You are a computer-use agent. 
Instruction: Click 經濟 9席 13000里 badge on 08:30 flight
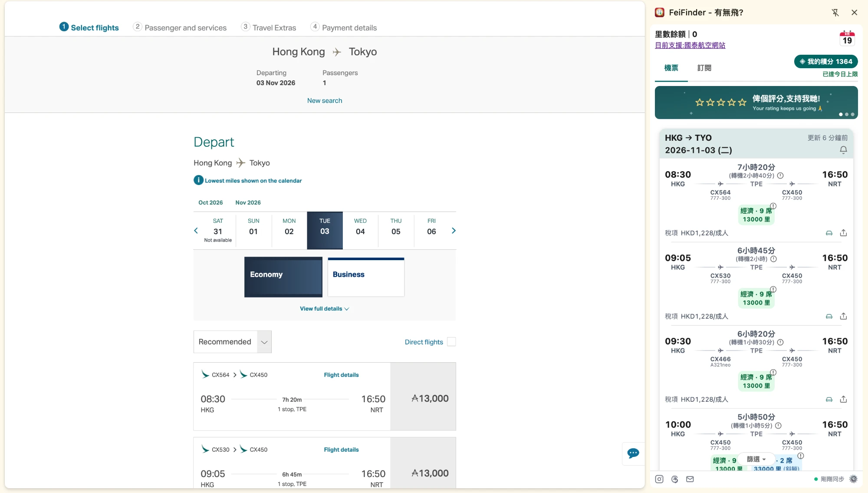(x=756, y=215)
